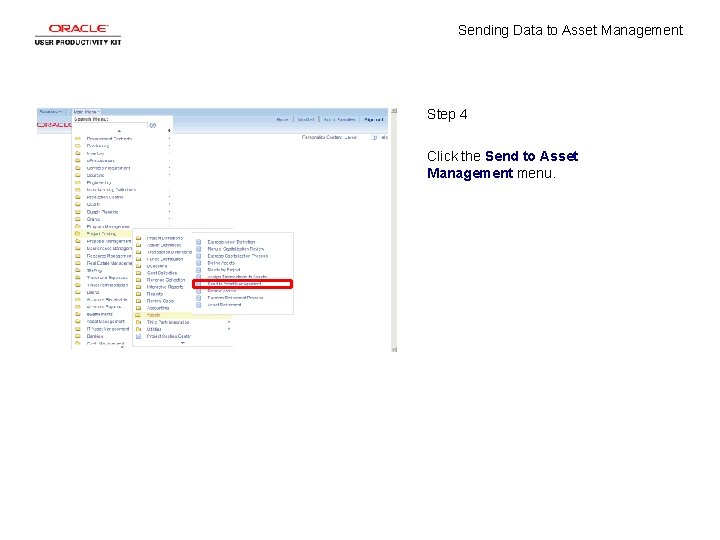Expand the Services Procurement submenu arrow

point(169,168)
